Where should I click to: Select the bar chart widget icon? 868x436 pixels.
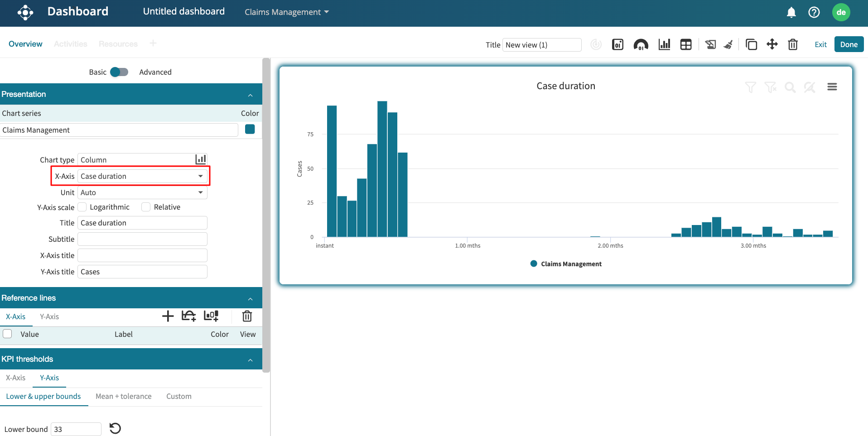(664, 44)
